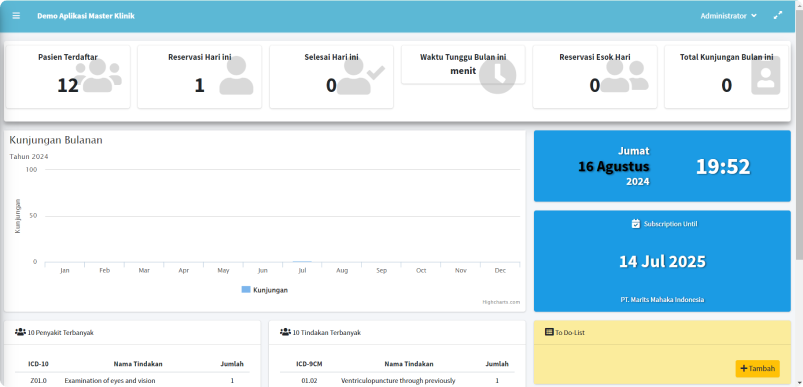Toggle the Kunjungan legend series in chart

tap(265, 290)
